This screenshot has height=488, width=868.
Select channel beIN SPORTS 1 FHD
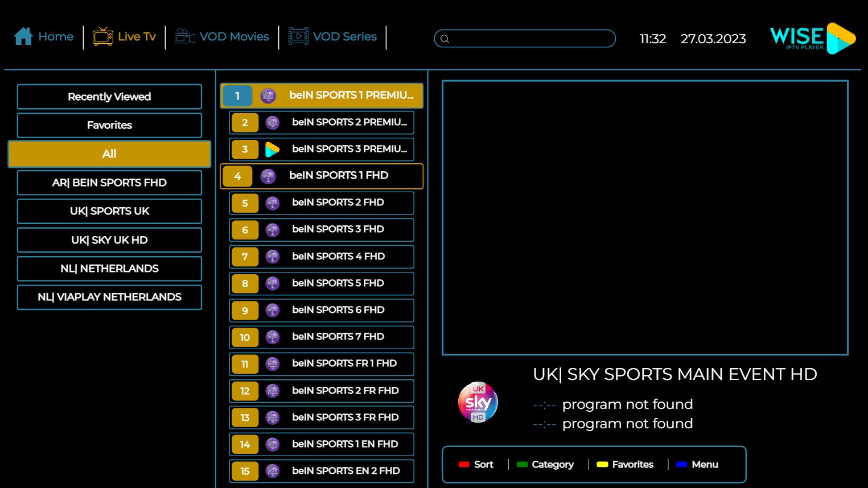[339, 176]
